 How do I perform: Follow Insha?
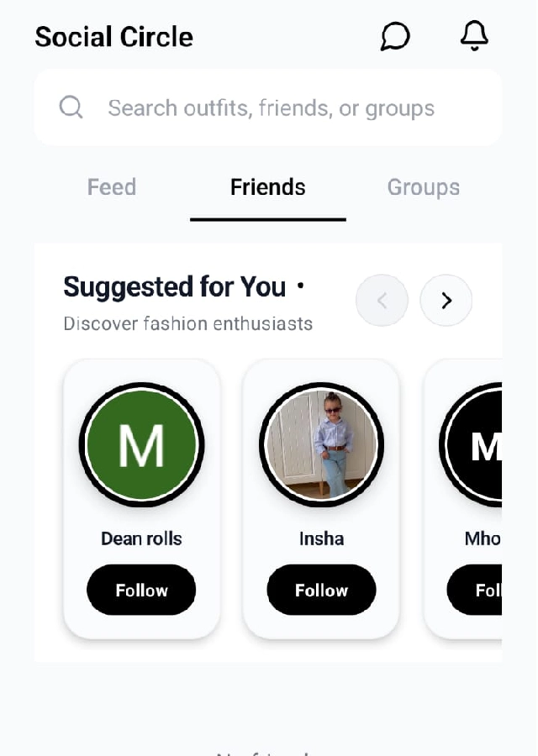pos(321,590)
